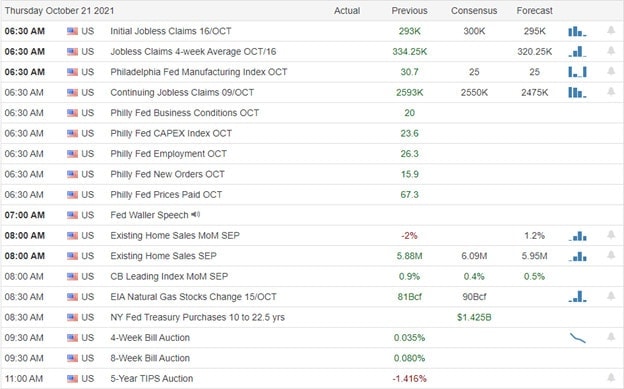Select previous value -2%
Viewport: 624px width, 389px height.
click(x=410, y=236)
